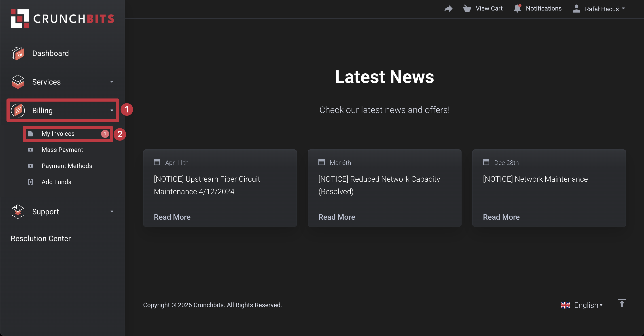This screenshot has width=644, height=336.
Task: Click the Crunchbits logo
Action: 62,19
